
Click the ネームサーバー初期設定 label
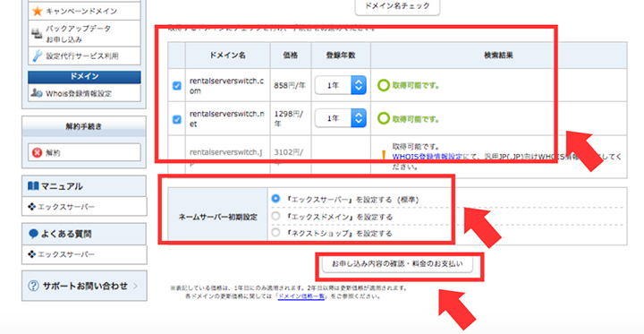click(217, 217)
